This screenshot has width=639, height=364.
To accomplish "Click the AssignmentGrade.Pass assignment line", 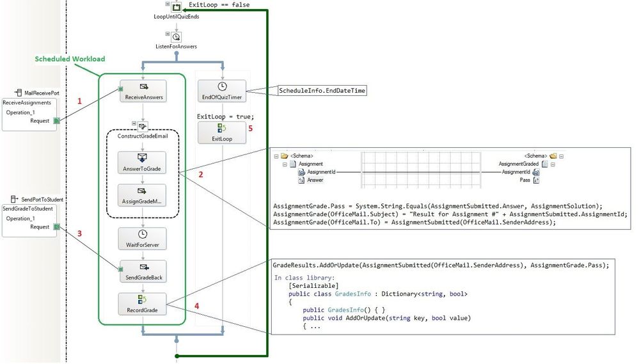I will 438,206.
